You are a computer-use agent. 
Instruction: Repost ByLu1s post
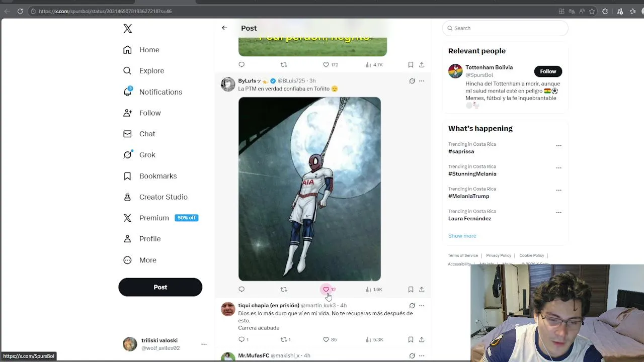click(x=284, y=290)
